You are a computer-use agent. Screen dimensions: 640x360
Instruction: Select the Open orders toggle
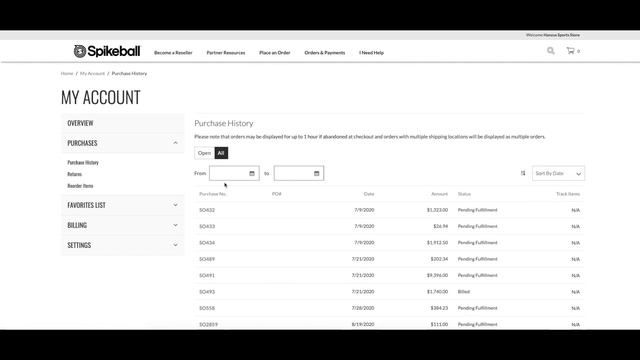204,153
